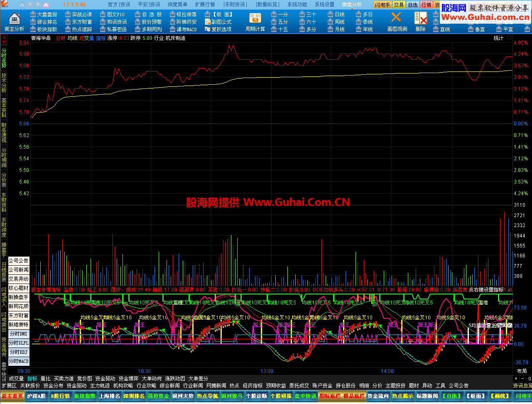The width and height of the screenshot is (532, 404).
Task: Open 私募密函 toolbar item
Action: pos(113,29)
